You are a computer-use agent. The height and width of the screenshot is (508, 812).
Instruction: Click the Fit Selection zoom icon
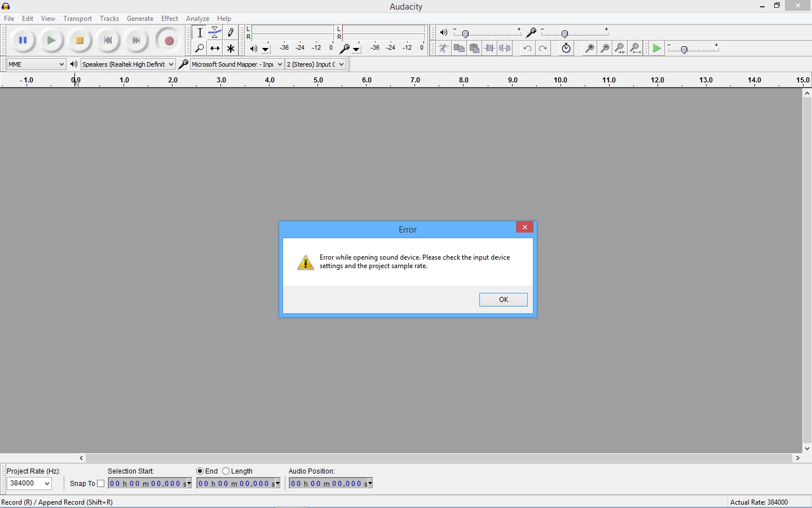coord(620,49)
